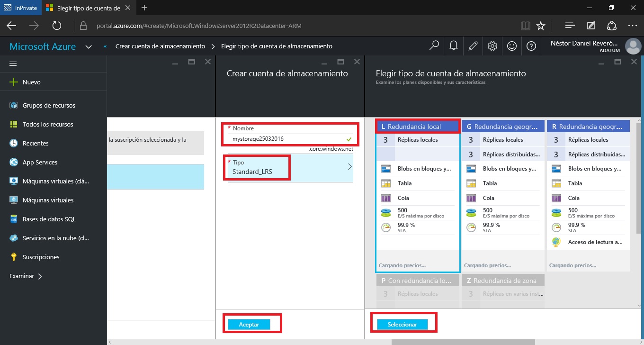Expand the Microsoft Azure dropdown chevron

(89, 46)
